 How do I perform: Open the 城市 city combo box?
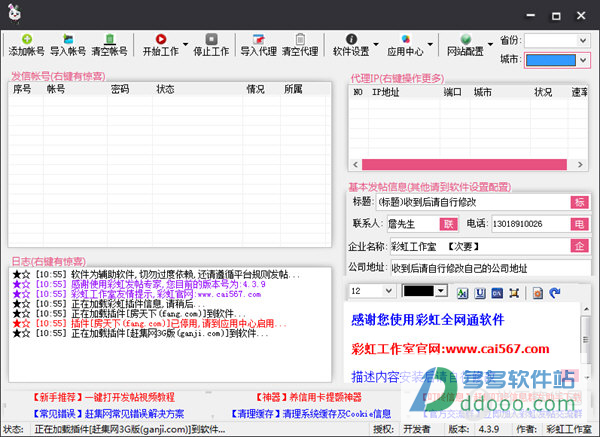pyautogui.click(x=556, y=60)
